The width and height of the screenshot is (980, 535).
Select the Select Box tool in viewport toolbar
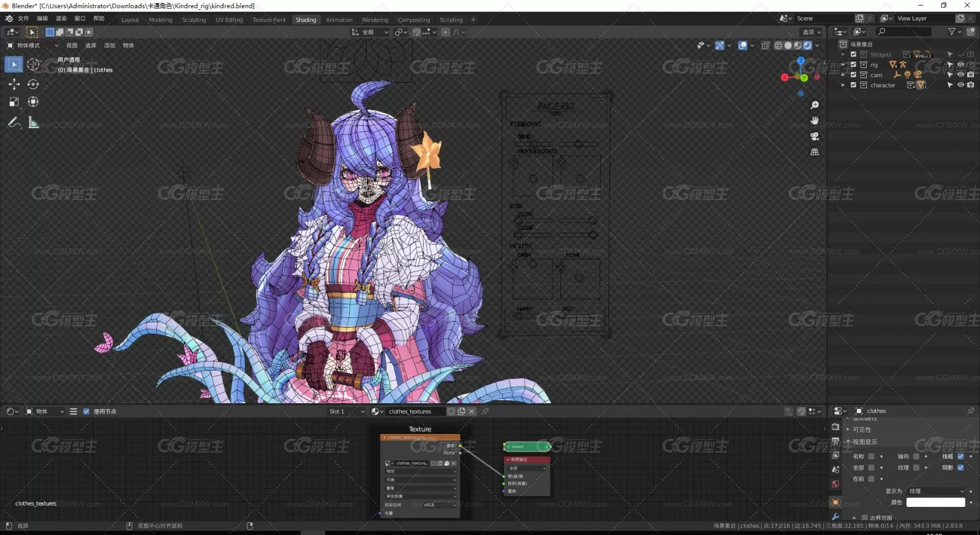(x=14, y=64)
